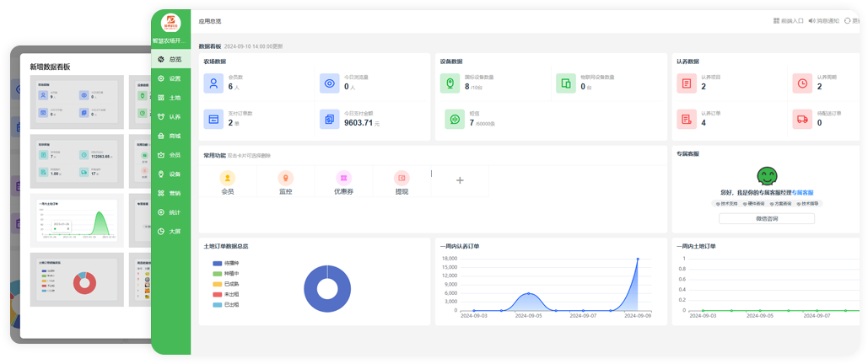The image size is (868, 364).
Task: Open the 认养 adoption sidebar entry
Action: pos(170,116)
